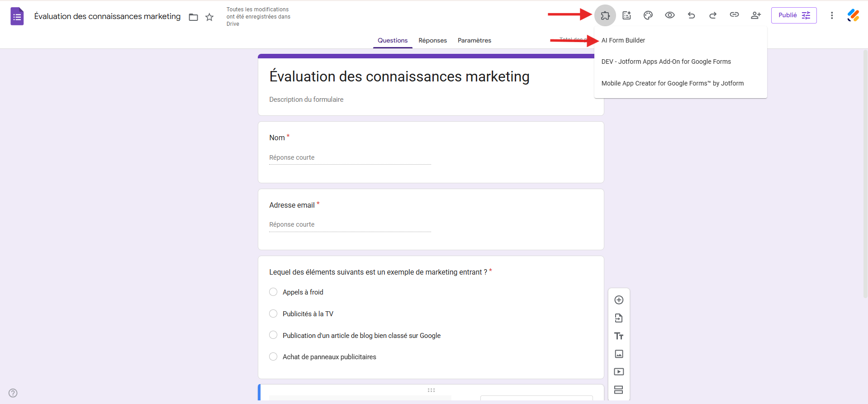The image size is (868, 404).
Task: Click the page vertical scrollbar
Action: (x=865, y=173)
